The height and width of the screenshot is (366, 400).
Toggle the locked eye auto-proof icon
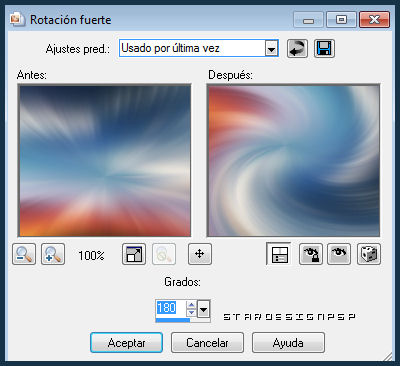pos(311,254)
